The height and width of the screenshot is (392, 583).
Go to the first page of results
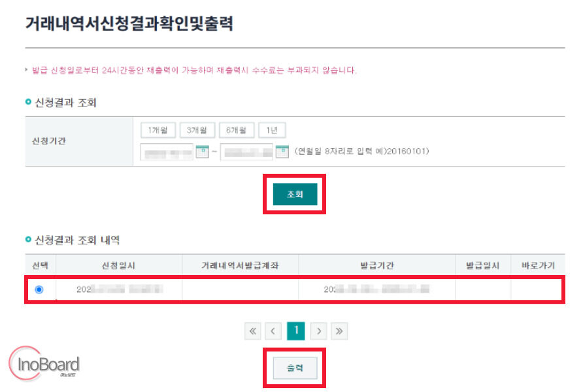point(253,331)
